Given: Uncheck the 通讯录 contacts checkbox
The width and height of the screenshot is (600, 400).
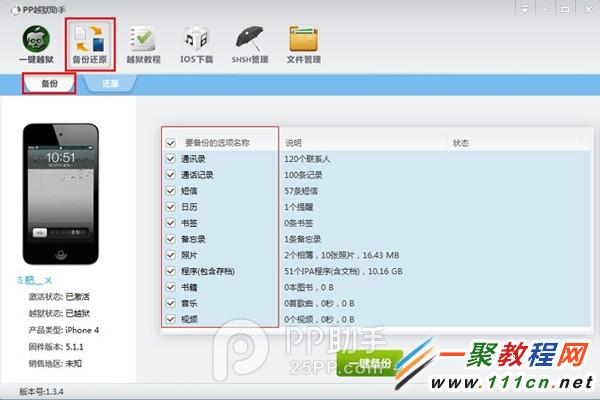Looking at the screenshot, I should pos(171,159).
